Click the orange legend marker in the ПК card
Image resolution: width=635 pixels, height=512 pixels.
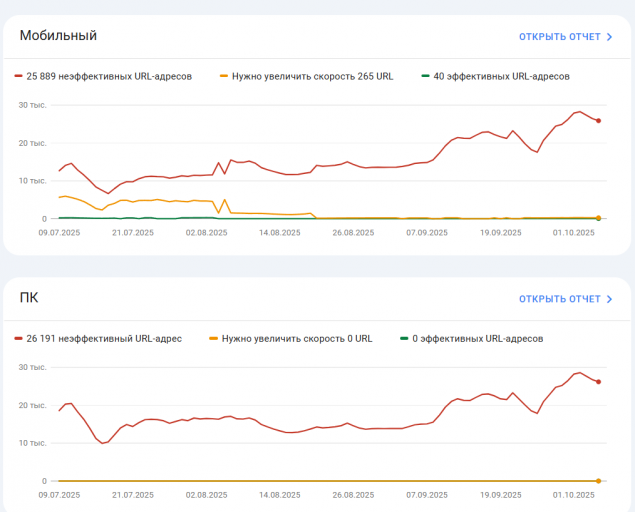tap(214, 339)
